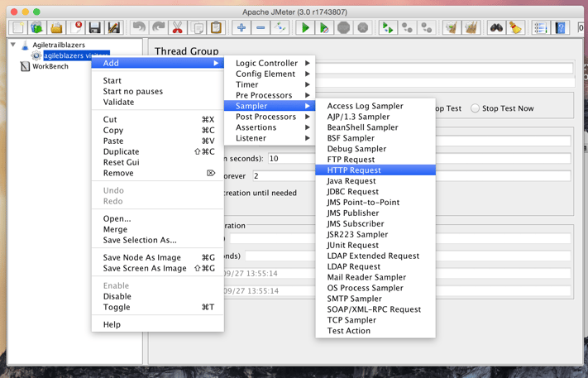Open the Pre Processors submenu
This screenshot has height=378, width=588.
[270, 95]
